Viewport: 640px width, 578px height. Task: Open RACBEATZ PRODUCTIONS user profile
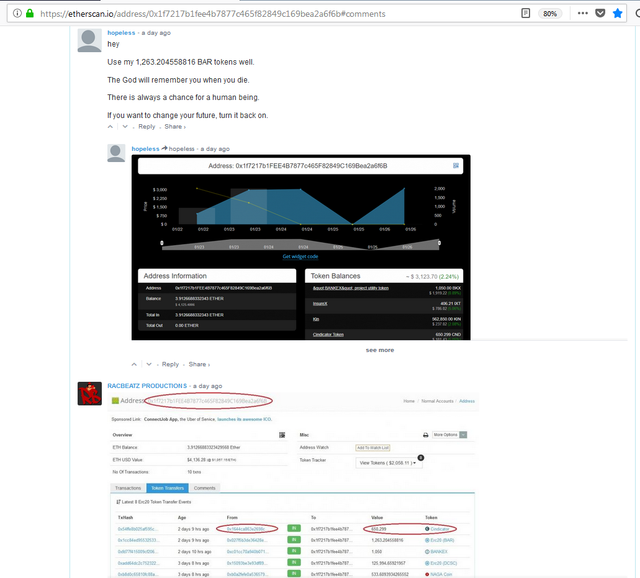coord(147,386)
